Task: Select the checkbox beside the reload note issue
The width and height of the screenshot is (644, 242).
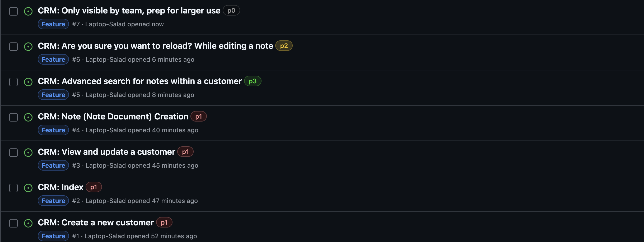Action: tap(13, 47)
